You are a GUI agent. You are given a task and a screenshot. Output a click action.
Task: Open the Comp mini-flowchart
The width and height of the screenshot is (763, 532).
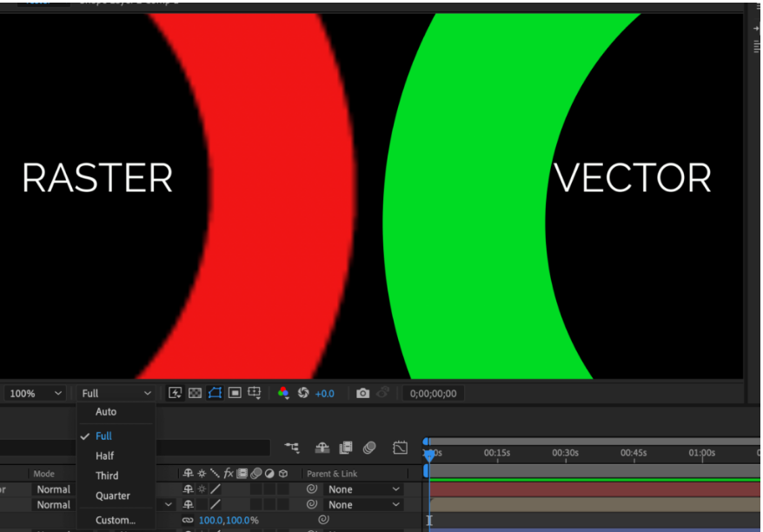coord(293,448)
